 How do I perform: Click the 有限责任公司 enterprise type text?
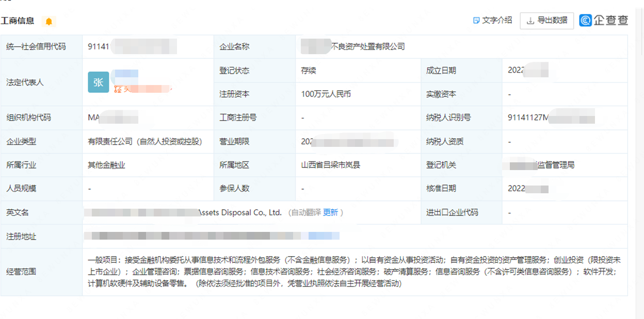pyautogui.click(x=144, y=141)
